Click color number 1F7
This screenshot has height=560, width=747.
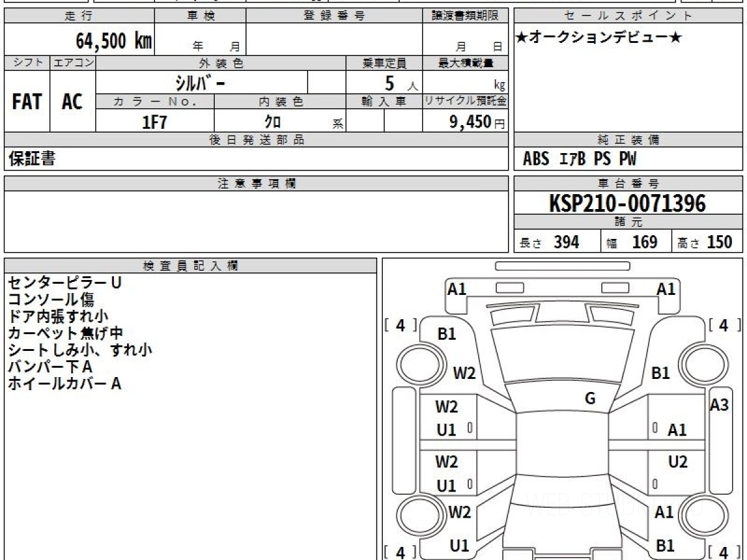click(x=154, y=122)
